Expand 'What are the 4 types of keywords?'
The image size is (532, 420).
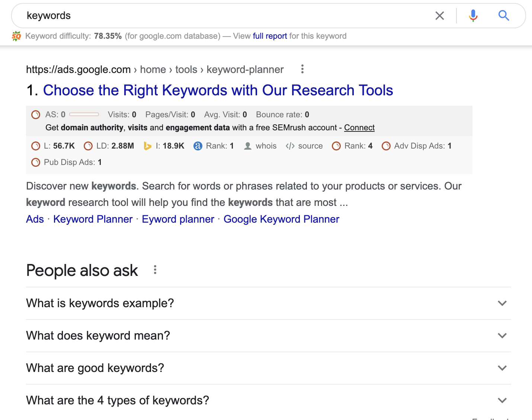(269, 400)
